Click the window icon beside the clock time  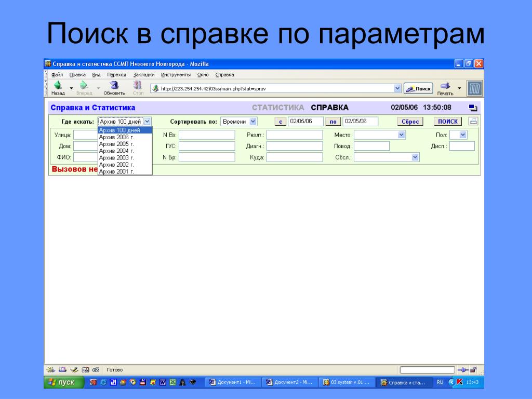[x=472, y=108]
